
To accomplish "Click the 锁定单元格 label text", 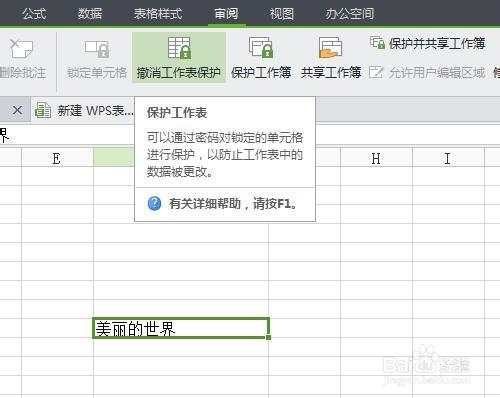I will 97,72.
